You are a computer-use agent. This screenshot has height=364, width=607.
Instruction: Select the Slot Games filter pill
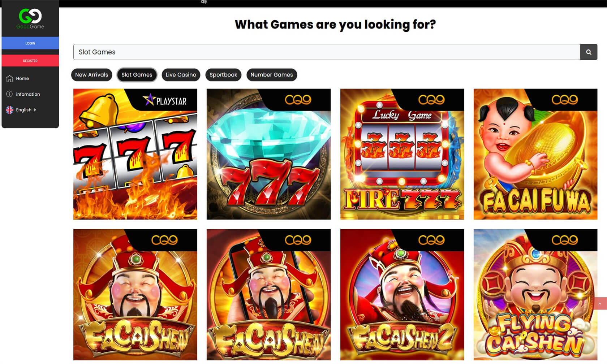click(137, 75)
